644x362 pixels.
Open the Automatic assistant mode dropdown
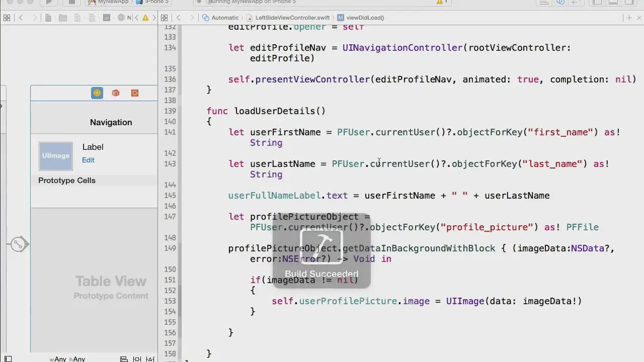coord(221,18)
